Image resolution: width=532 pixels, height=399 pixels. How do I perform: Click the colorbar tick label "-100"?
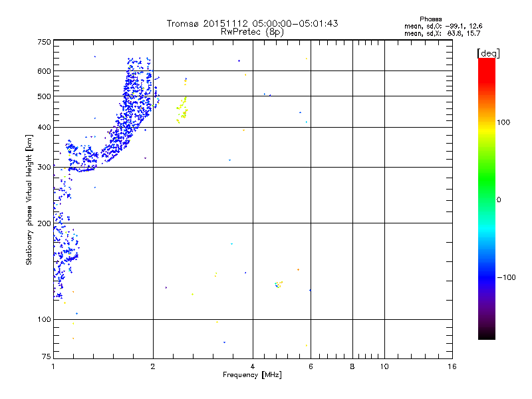click(x=506, y=277)
